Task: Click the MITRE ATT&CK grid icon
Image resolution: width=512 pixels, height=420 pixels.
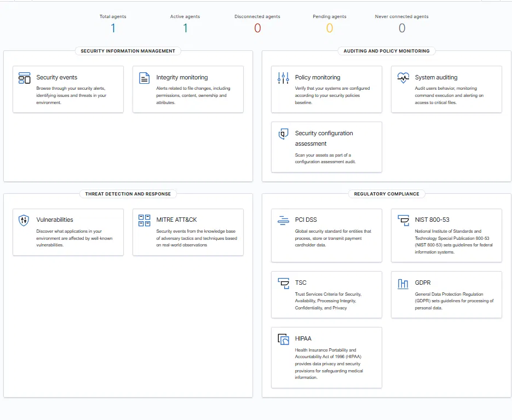Action: coord(145,221)
